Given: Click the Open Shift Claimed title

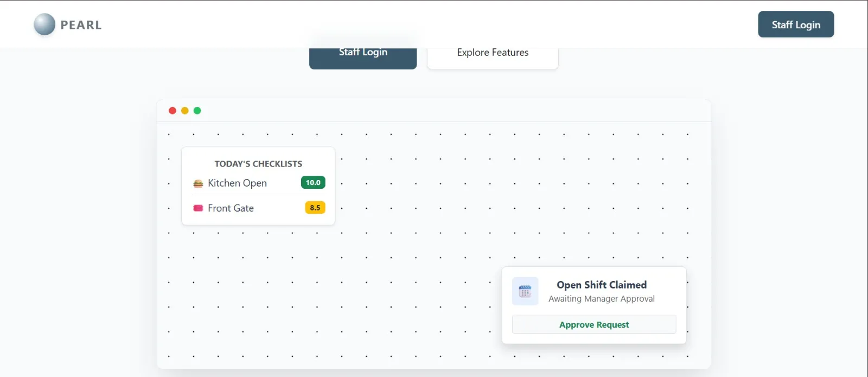Looking at the screenshot, I should point(602,285).
